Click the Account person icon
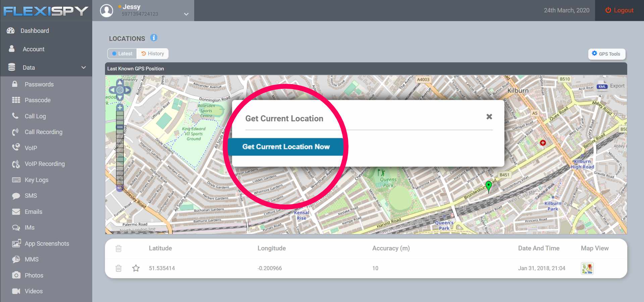 click(x=12, y=49)
